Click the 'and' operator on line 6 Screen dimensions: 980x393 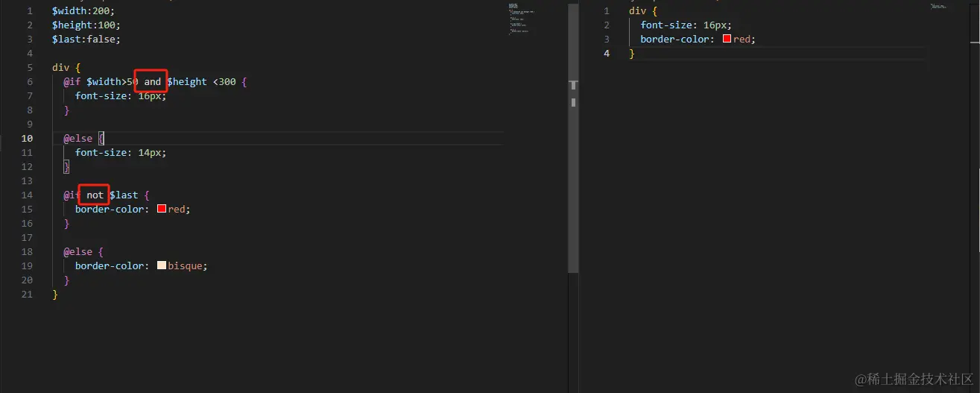pos(153,81)
